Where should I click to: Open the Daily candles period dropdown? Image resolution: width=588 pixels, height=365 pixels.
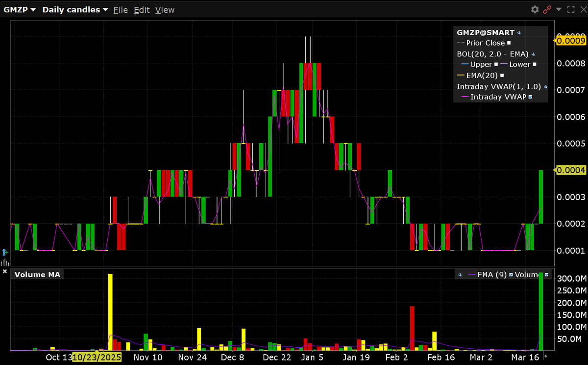[75, 10]
